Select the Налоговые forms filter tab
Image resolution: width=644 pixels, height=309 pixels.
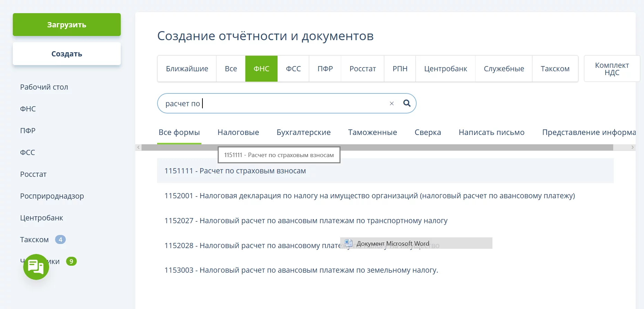(238, 133)
